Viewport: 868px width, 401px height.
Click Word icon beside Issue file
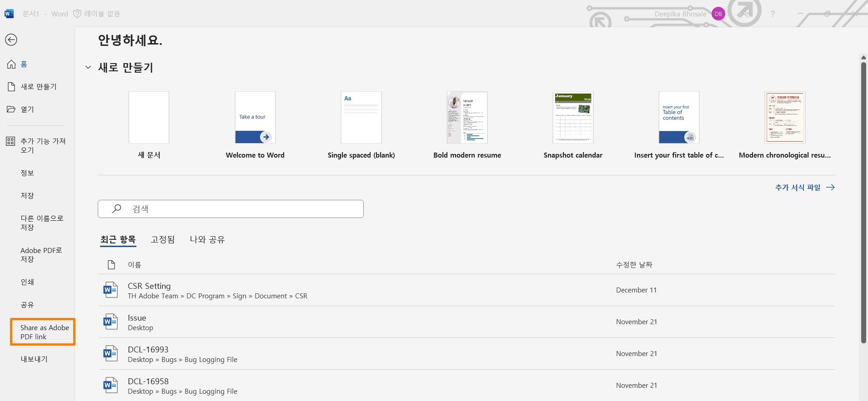point(110,322)
